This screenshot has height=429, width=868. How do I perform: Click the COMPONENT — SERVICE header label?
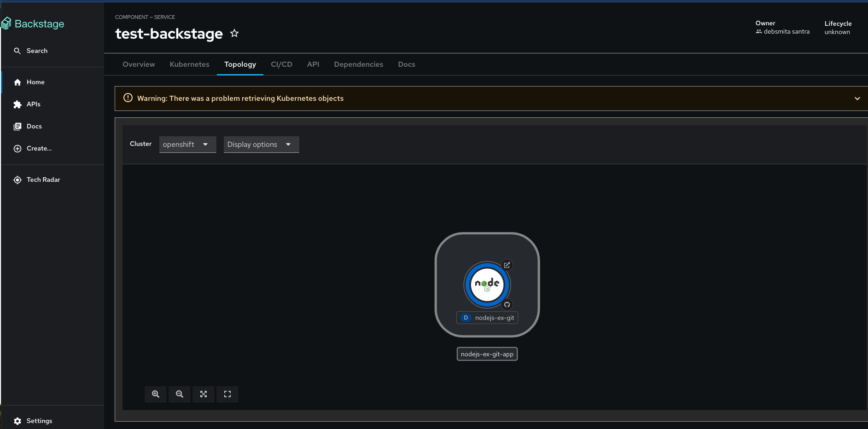pos(145,17)
